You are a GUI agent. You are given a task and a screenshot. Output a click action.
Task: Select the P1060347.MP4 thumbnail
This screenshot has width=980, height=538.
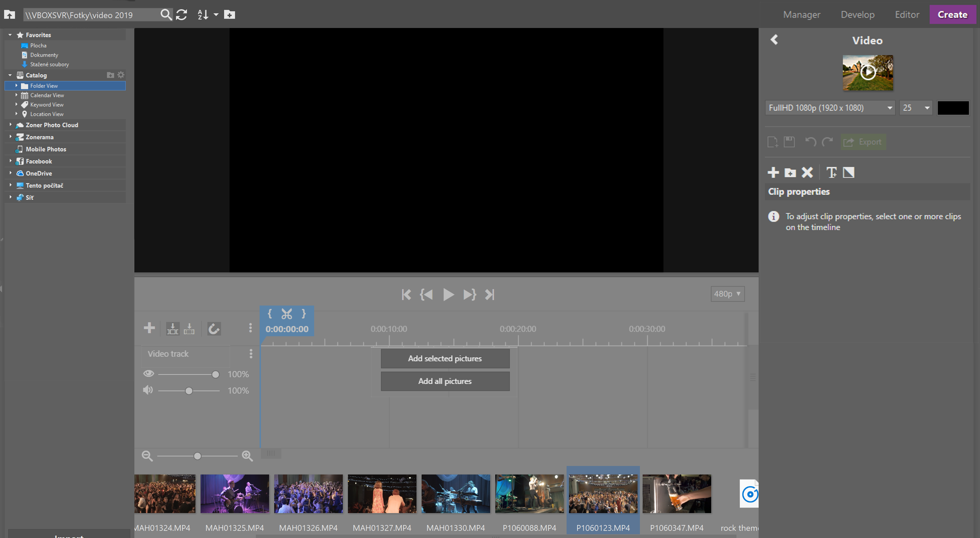pyautogui.click(x=676, y=494)
